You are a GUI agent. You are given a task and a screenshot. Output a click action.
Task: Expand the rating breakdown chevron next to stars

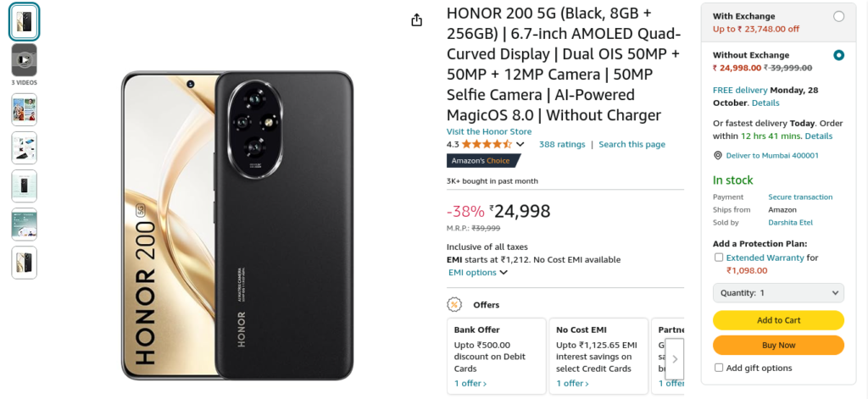tap(520, 145)
